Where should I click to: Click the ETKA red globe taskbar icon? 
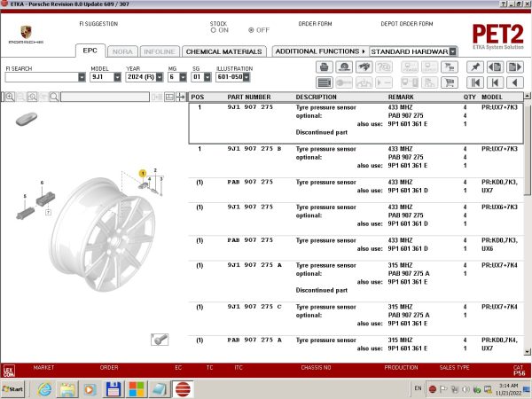point(183,389)
